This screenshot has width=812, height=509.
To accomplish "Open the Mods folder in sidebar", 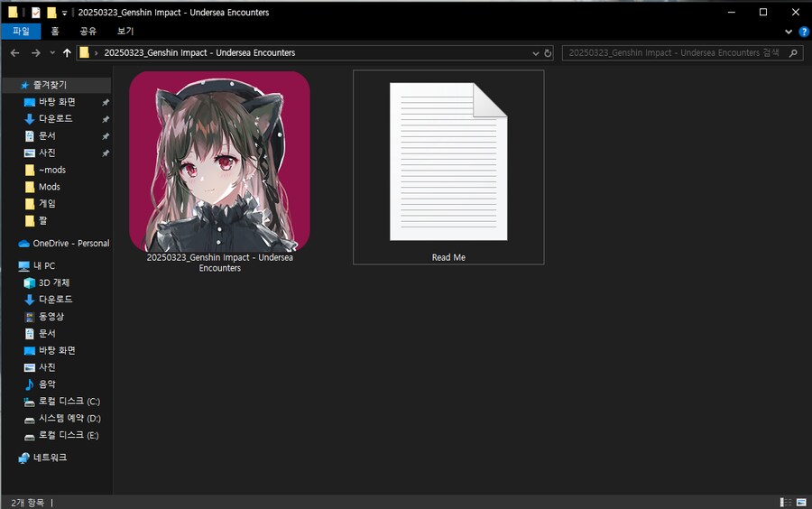I will [x=50, y=187].
